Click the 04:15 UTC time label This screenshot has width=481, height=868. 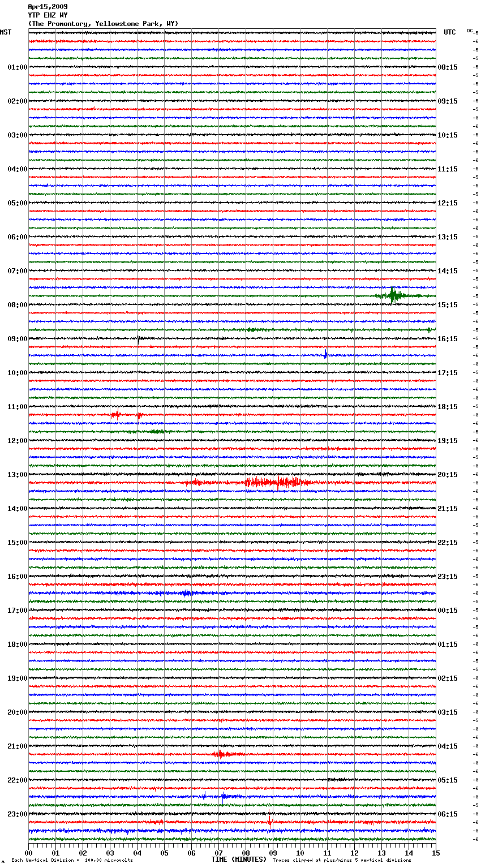[x=448, y=746]
